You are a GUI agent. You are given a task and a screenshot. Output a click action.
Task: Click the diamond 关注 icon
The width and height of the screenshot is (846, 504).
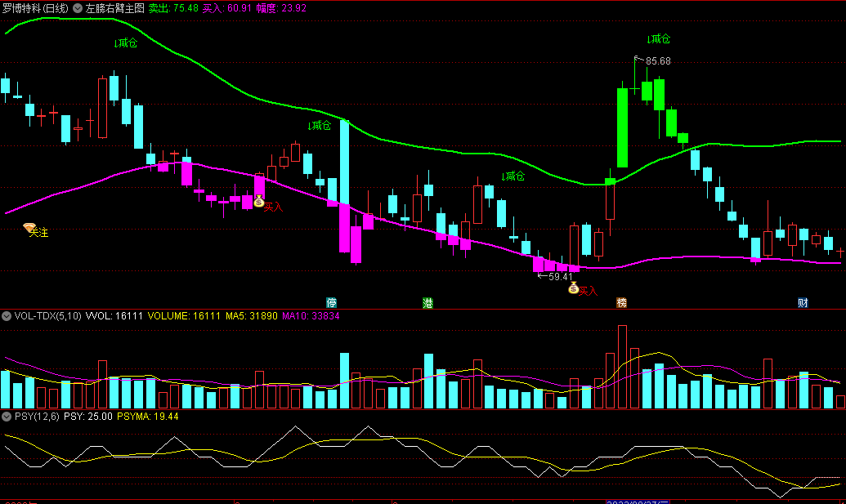point(29,228)
